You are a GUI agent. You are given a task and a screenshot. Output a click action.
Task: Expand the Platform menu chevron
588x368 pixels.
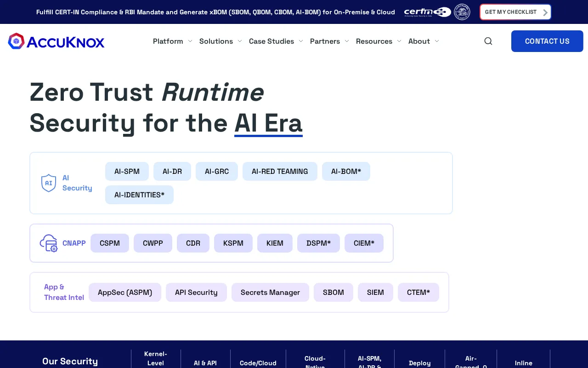coord(190,41)
